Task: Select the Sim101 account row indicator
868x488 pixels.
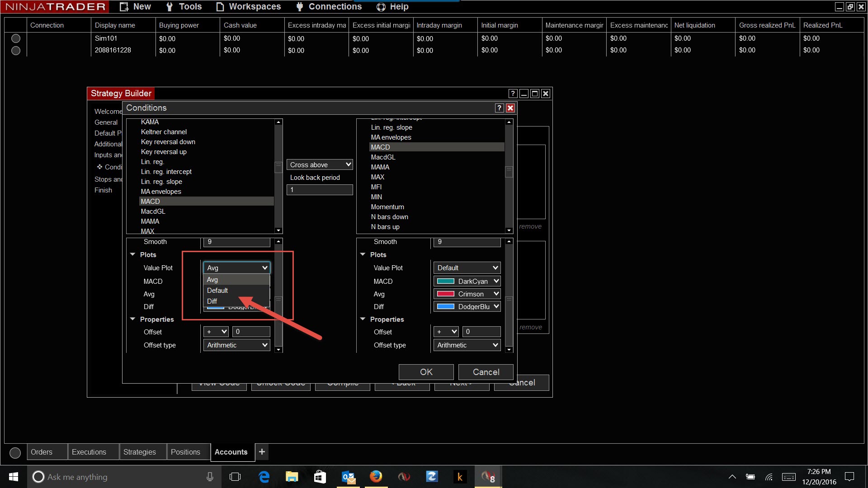Action: pos(16,38)
